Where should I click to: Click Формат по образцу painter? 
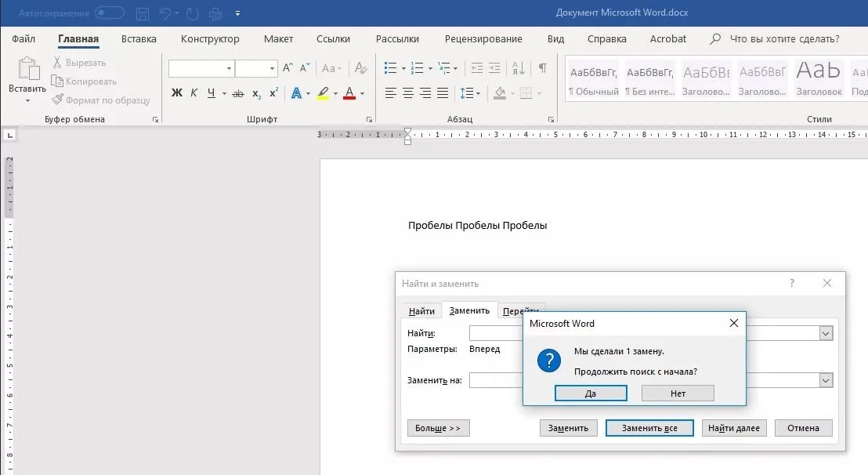(101, 100)
